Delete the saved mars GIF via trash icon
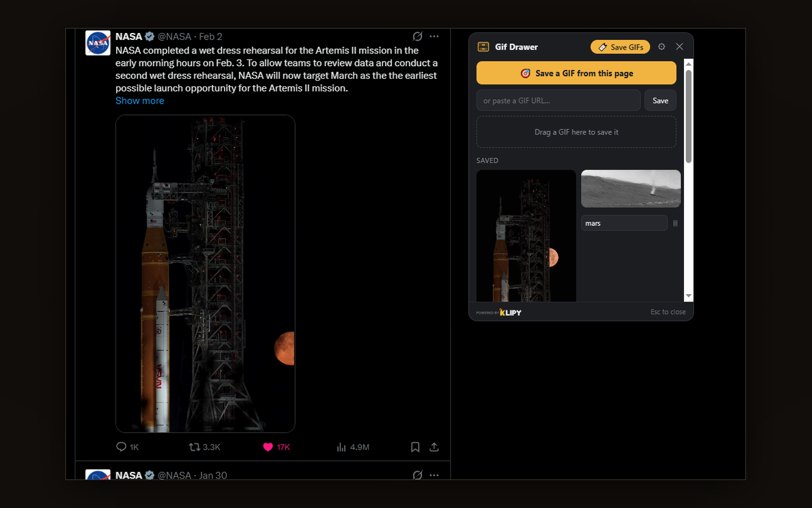The image size is (812, 508). (675, 223)
